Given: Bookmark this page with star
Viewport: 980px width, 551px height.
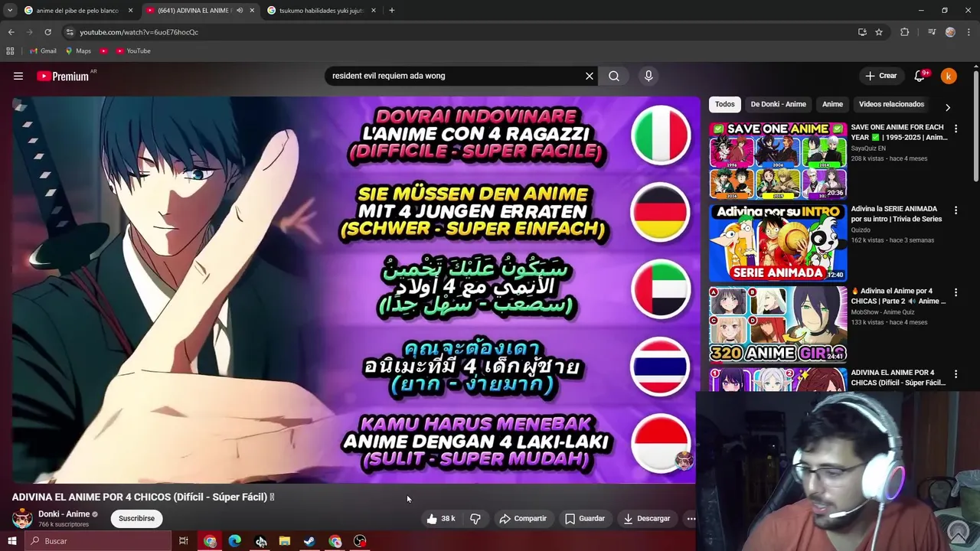Looking at the screenshot, I should [879, 32].
